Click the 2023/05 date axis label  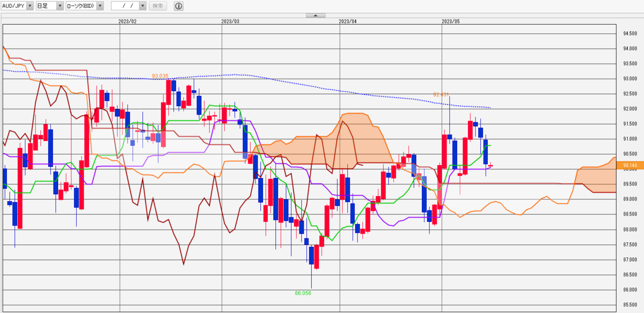(450, 21)
